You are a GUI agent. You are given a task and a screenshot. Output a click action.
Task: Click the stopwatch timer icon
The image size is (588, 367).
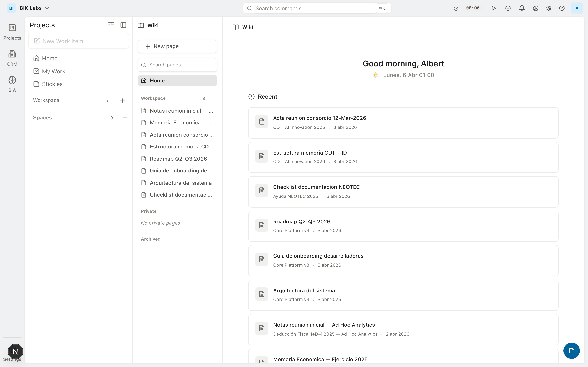point(456,8)
